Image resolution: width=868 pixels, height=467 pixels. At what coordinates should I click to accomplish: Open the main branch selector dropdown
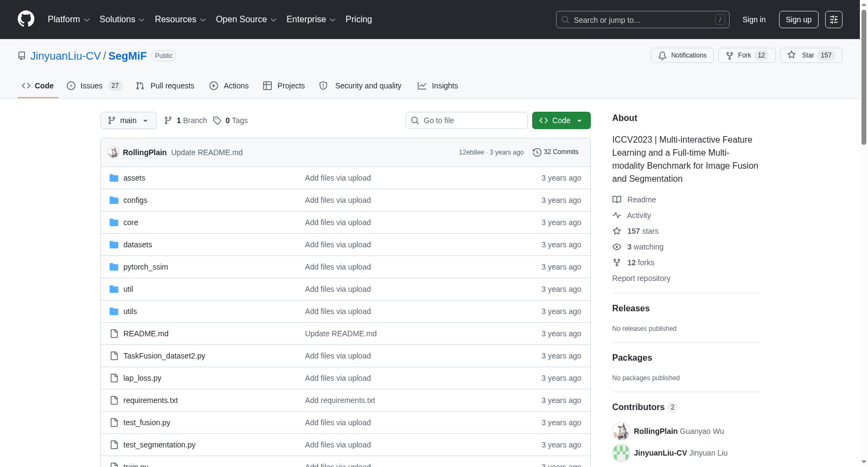pyautogui.click(x=129, y=120)
